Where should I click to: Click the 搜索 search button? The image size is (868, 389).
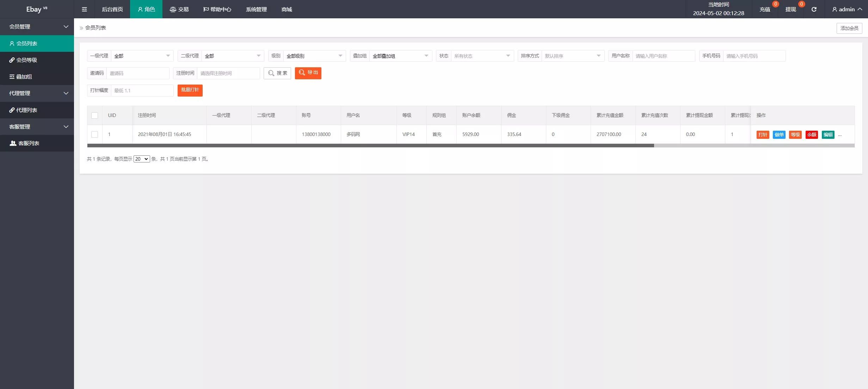(277, 73)
